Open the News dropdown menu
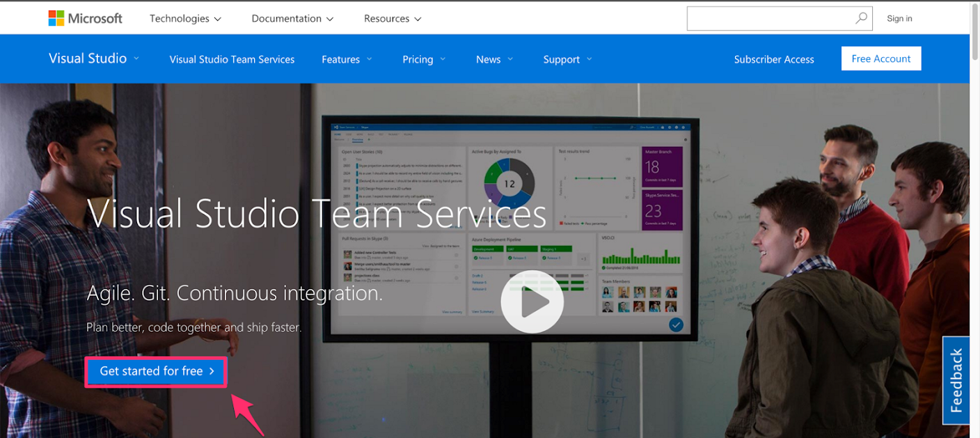The height and width of the screenshot is (438, 980). [x=494, y=59]
